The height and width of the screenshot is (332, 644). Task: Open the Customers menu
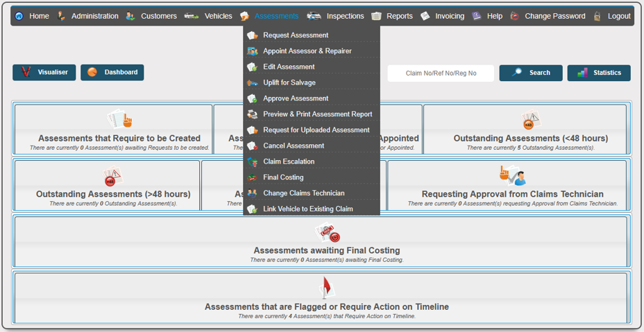[x=159, y=16]
